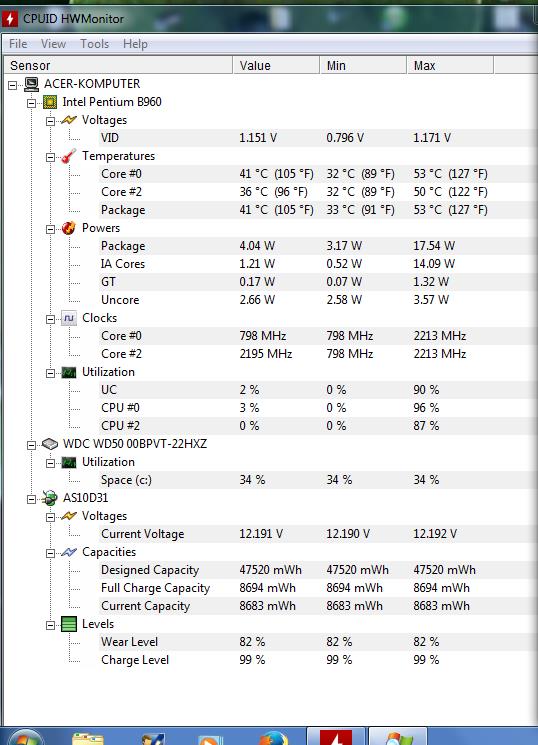Click the AS10D31 battery icon
Screen dimensions: 538x745
50,498
